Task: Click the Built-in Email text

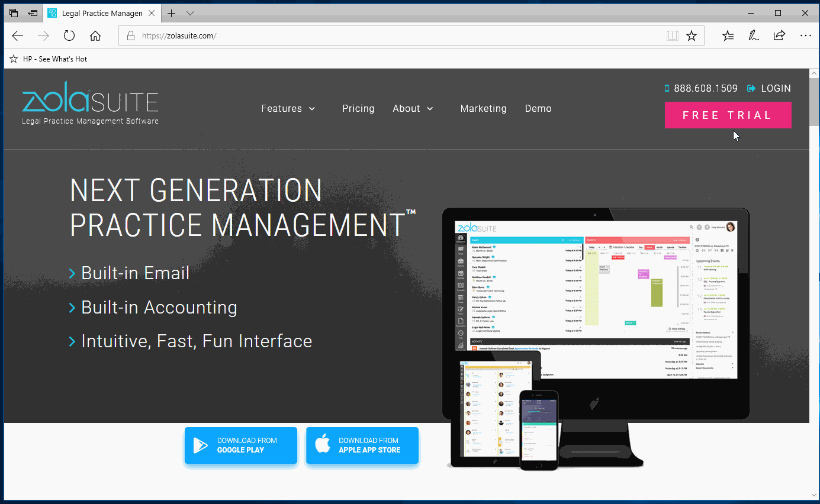Action: tap(136, 273)
